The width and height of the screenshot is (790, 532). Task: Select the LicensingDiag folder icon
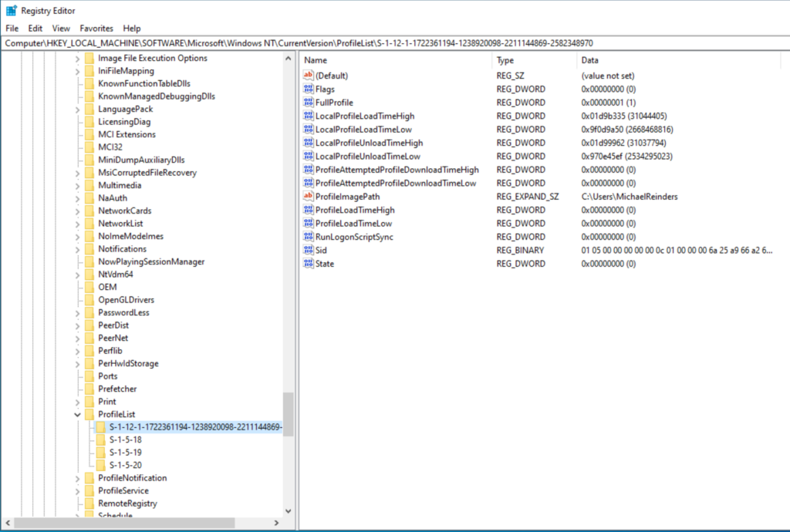point(89,122)
